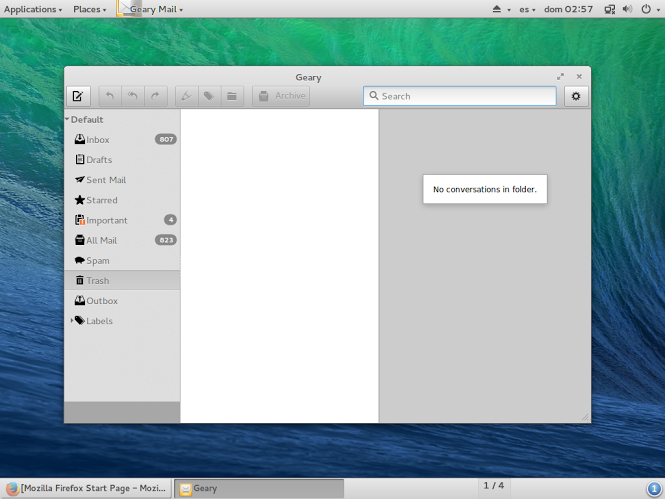Open the Geary Mail app menu
This screenshot has height=499, width=665.
150,9
